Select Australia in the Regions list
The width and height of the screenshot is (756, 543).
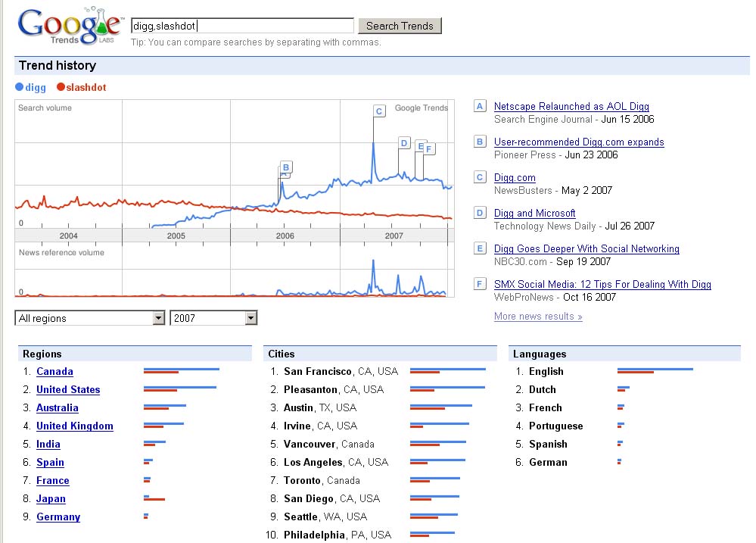[58, 408]
